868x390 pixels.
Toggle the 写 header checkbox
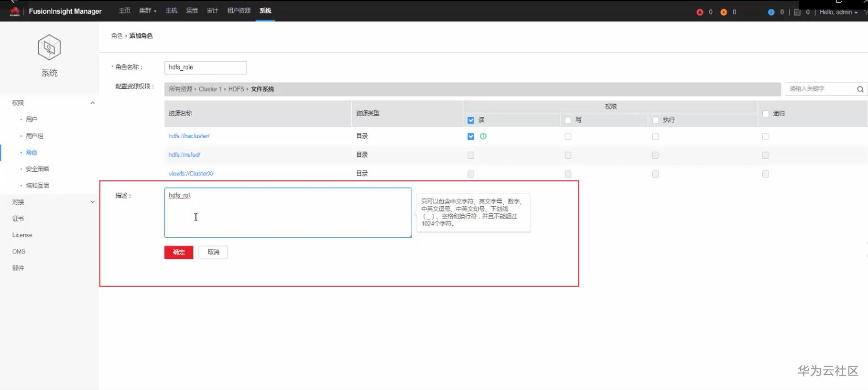pyautogui.click(x=568, y=120)
